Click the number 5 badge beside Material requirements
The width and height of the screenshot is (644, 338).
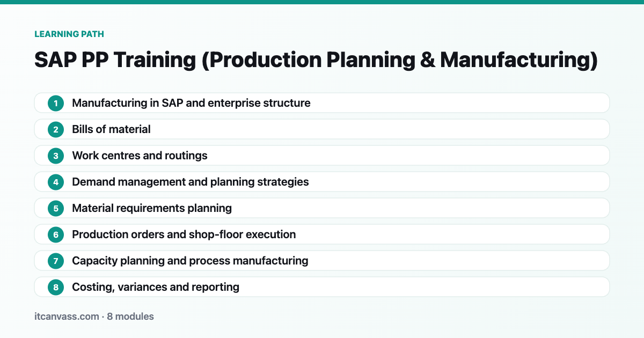pos(55,208)
